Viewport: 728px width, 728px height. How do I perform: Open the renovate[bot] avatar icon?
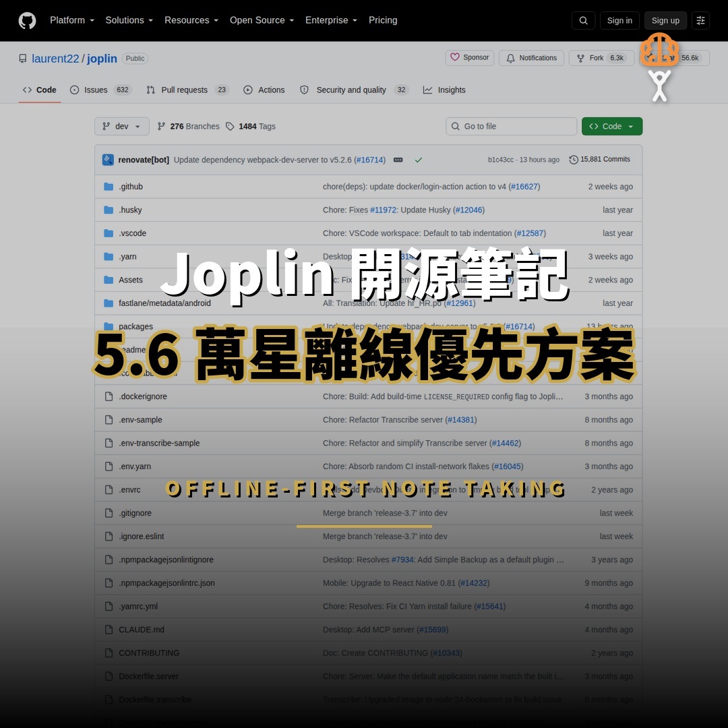[108, 160]
